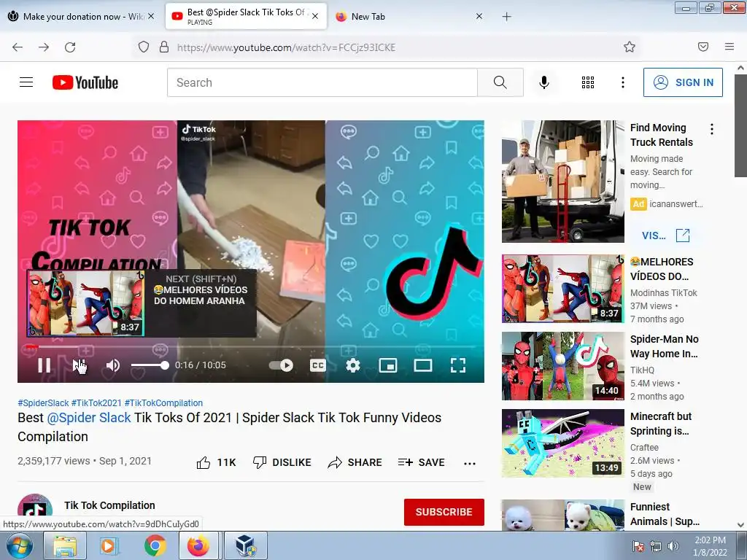This screenshot has height=560, width=747.
Task: Open media player taskbar icon
Action: 109,545
